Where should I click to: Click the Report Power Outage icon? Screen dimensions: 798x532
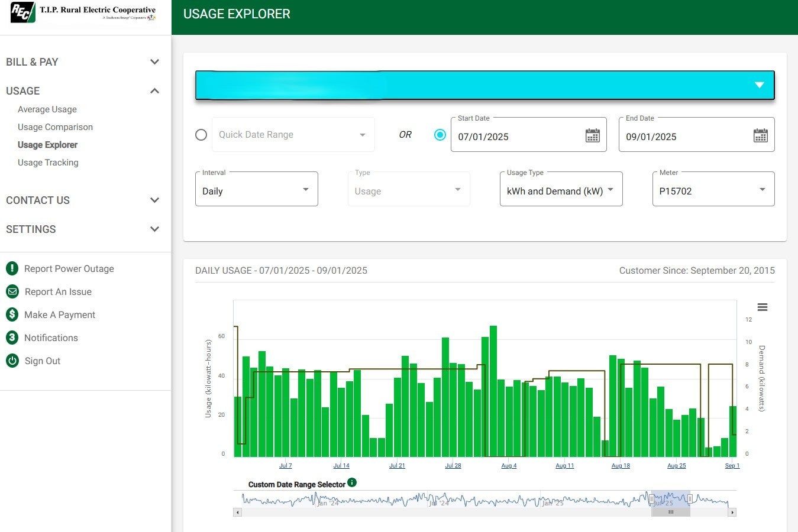click(12, 268)
